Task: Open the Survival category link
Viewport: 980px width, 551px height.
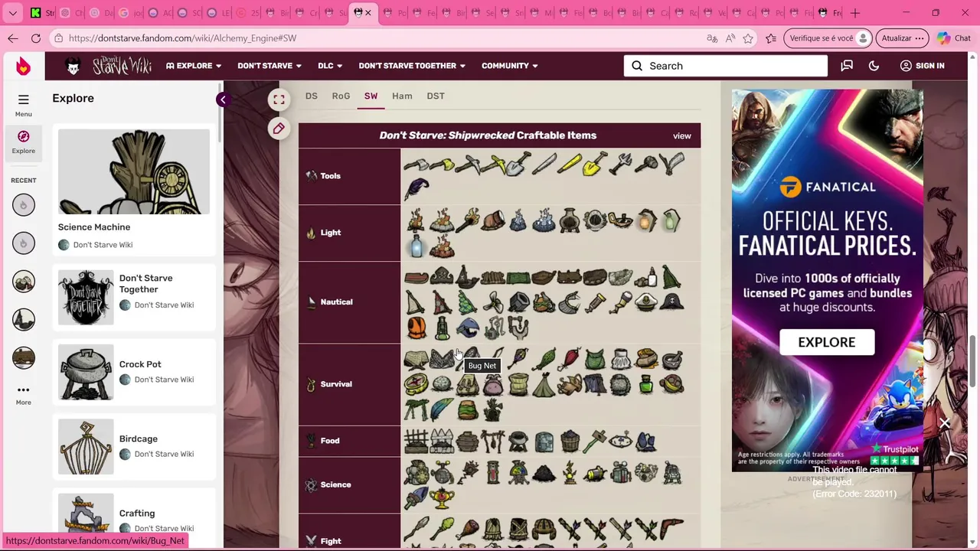Action: pyautogui.click(x=336, y=384)
